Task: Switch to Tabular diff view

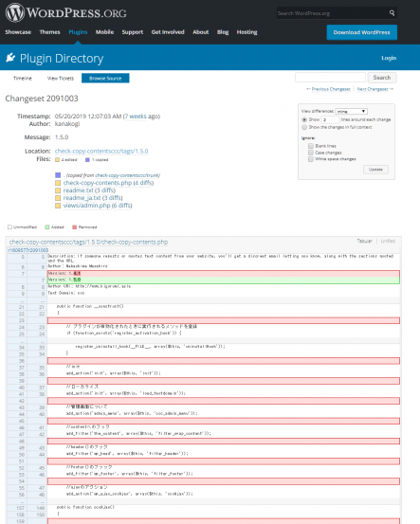Action: [x=364, y=241]
